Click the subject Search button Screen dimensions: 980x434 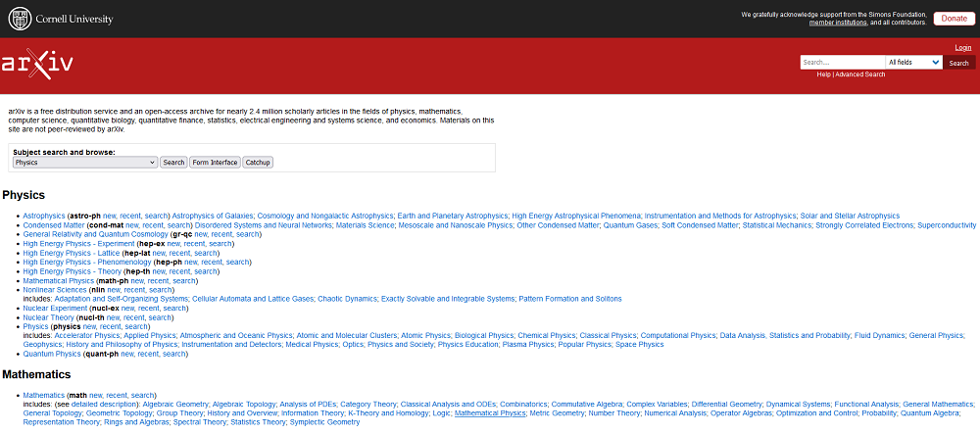pyautogui.click(x=173, y=163)
